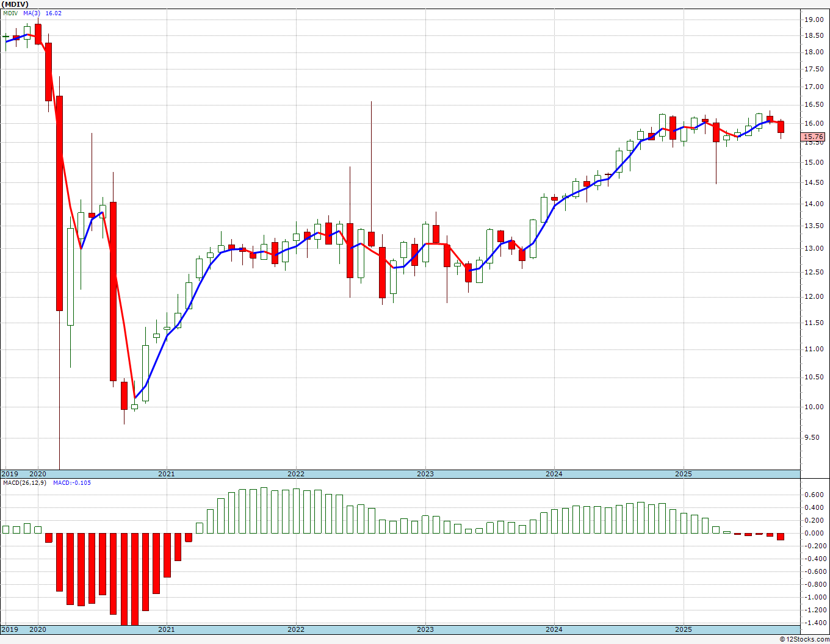Click 2023 on the bottom MACD time axis
Viewport: 830px width, 644px height.
(425, 629)
